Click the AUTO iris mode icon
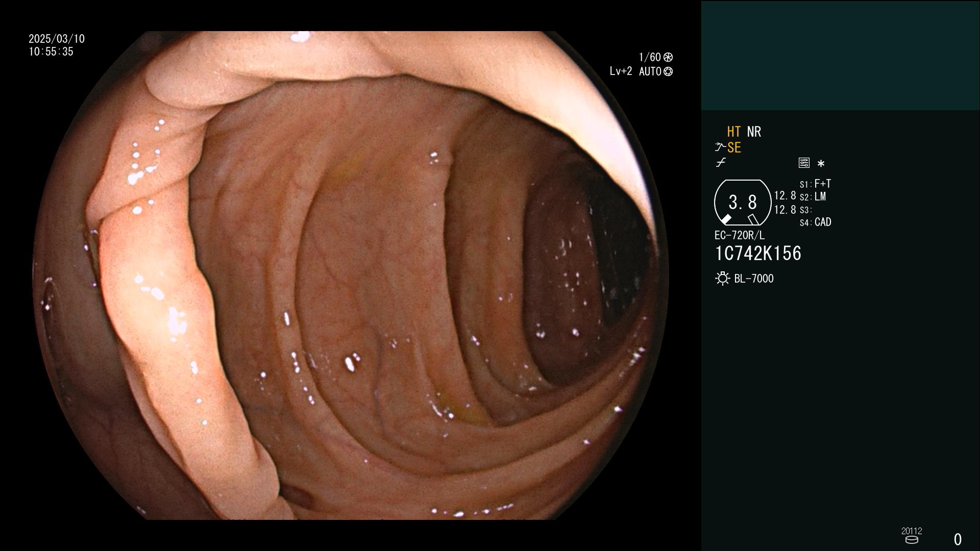This screenshot has width=980, height=551. pos(668,71)
